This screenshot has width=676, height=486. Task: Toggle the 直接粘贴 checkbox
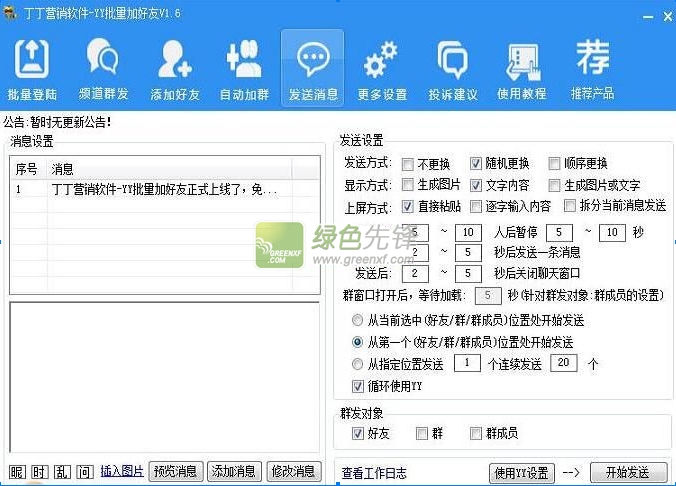pos(407,207)
